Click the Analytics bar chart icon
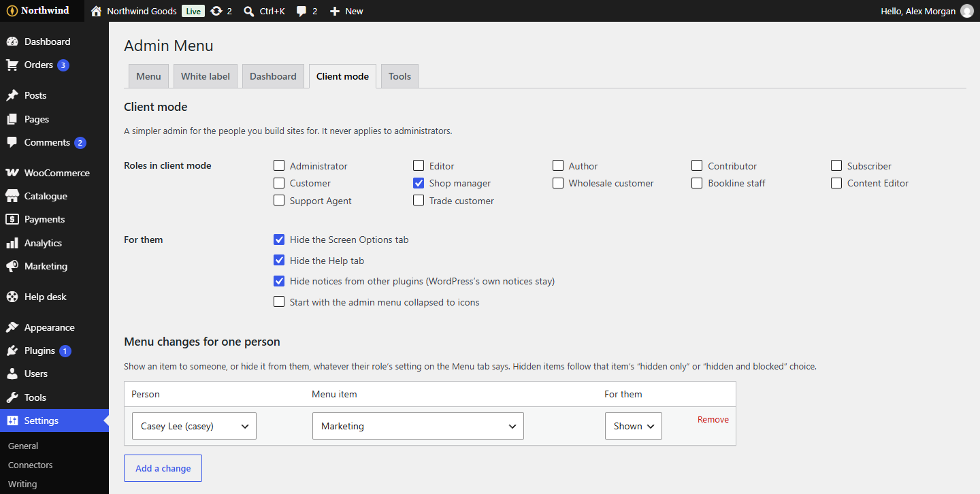 tap(12, 243)
